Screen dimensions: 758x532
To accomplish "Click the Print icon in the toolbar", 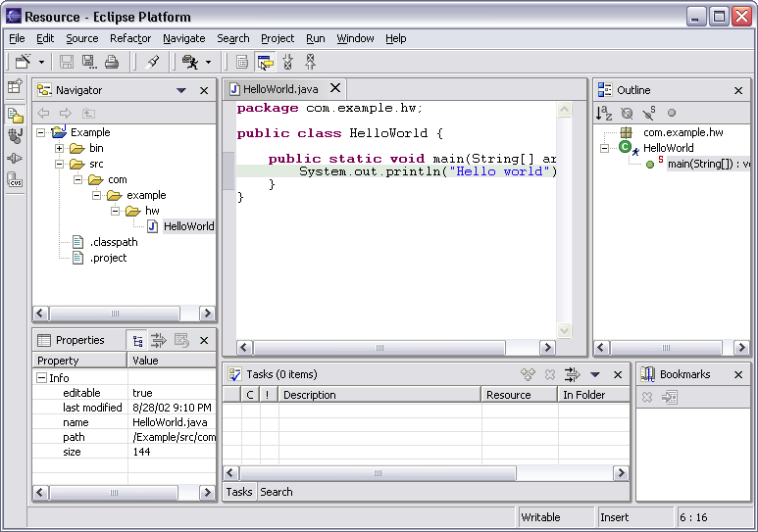I will 111,62.
